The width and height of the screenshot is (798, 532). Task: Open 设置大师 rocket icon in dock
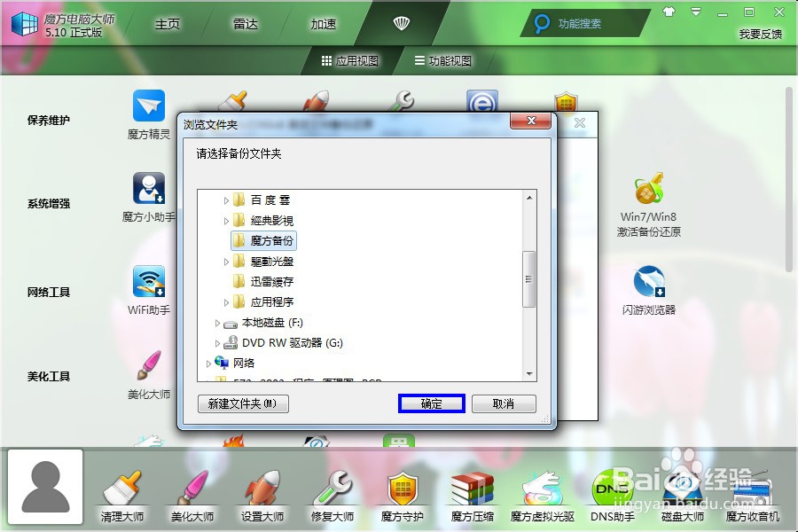pos(262,489)
